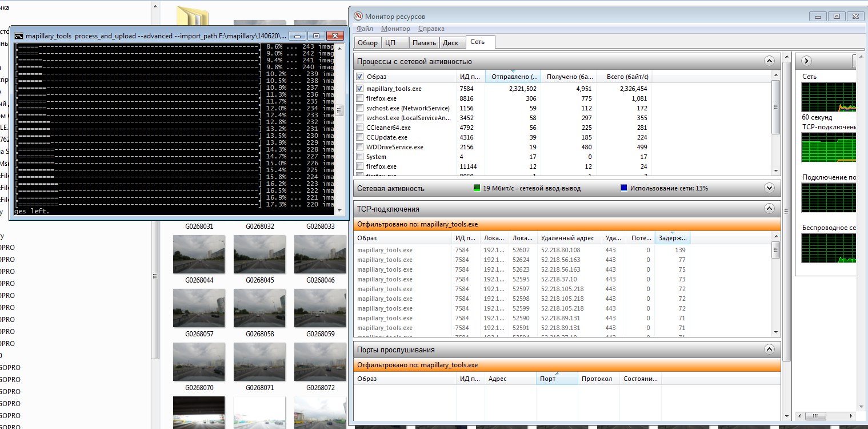This screenshot has height=429, width=868.
Task: Tick the select-all checkbox beside Образ
Action: click(359, 77)
